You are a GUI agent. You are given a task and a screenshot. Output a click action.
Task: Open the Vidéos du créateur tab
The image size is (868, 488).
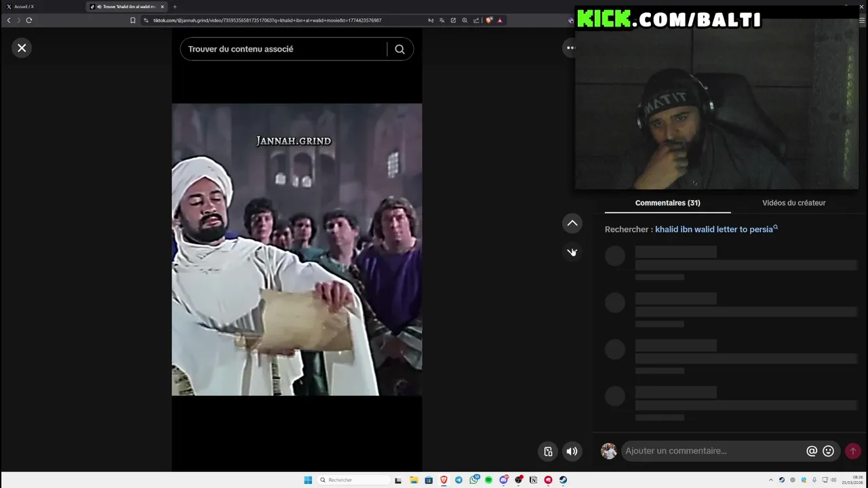793,203
